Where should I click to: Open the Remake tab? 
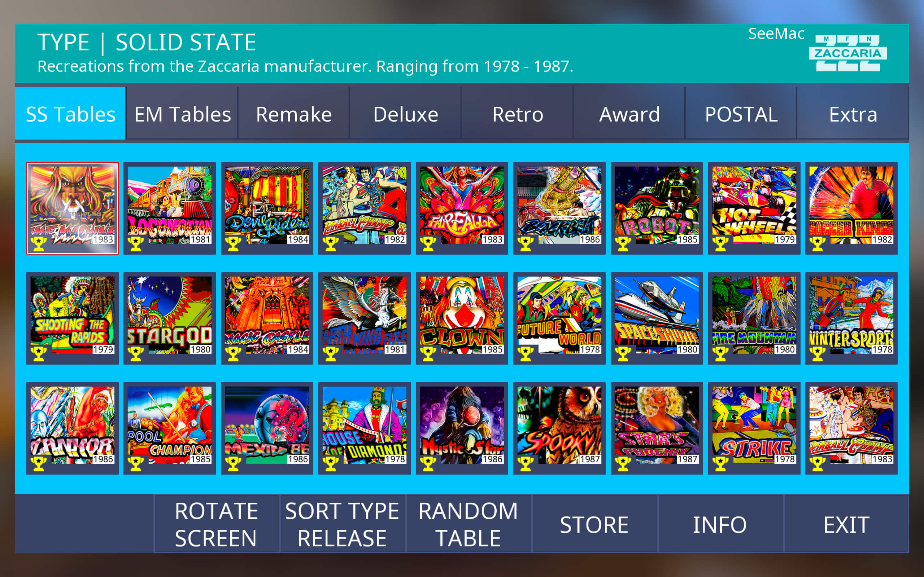point(294,114)
